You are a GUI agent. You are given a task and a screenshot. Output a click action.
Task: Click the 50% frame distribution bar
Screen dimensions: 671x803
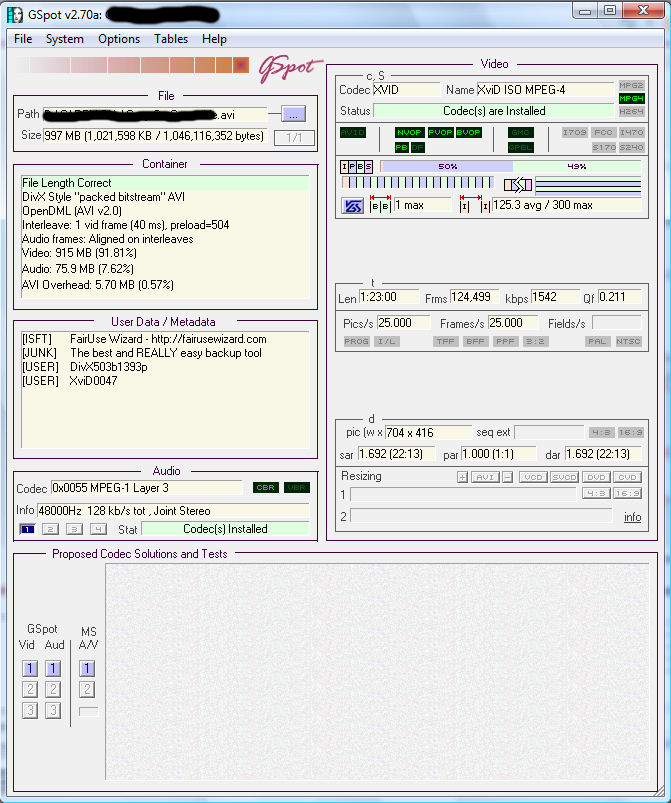447,166
